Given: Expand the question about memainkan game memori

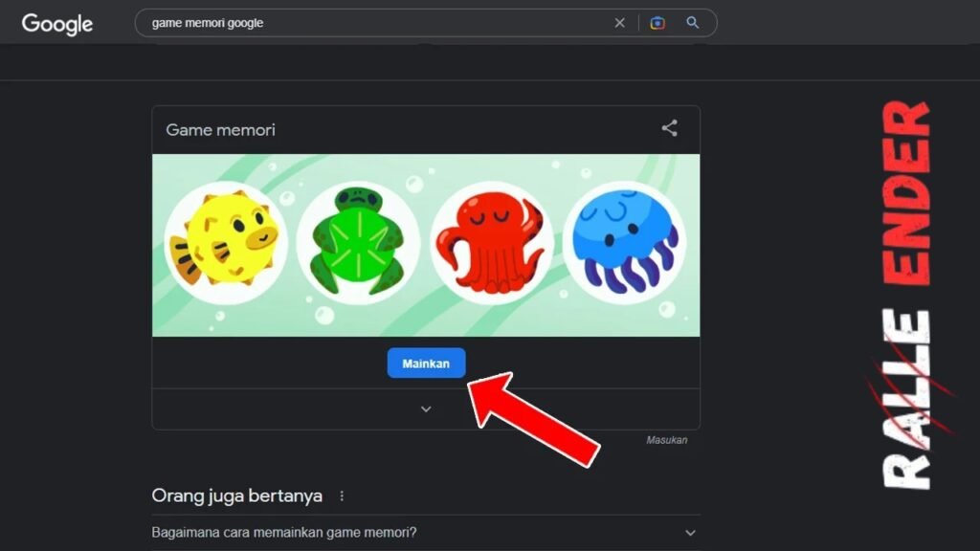Looking at the screenshot, I should tap(691, 533).
